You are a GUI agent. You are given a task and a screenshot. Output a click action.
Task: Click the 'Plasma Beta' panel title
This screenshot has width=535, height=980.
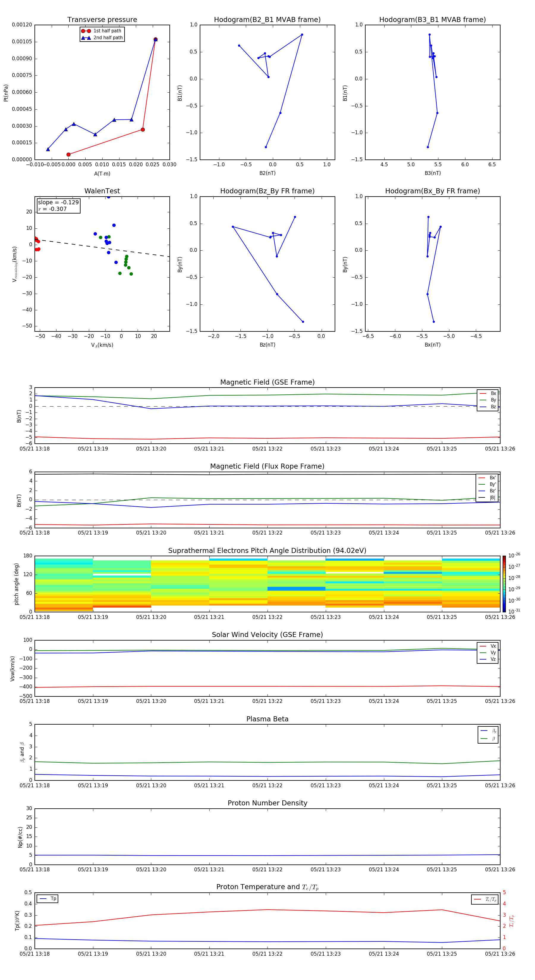(267, 719)
